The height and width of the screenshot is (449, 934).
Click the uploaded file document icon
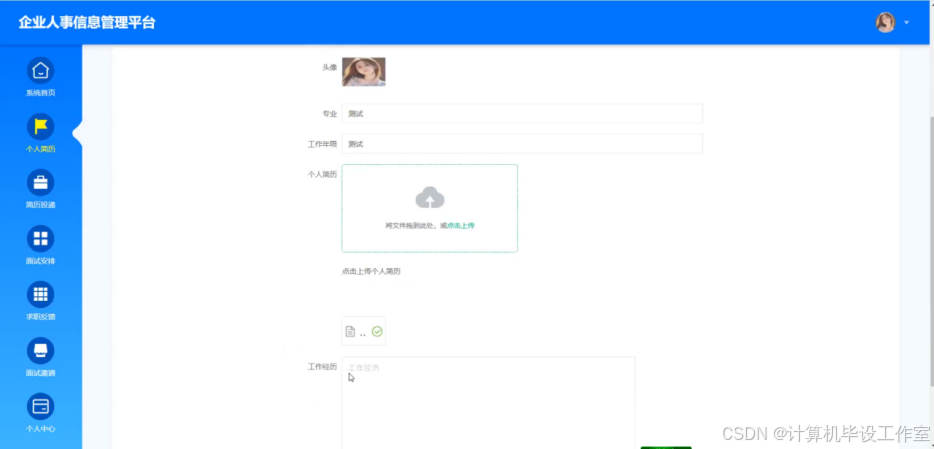coord(350,332)
